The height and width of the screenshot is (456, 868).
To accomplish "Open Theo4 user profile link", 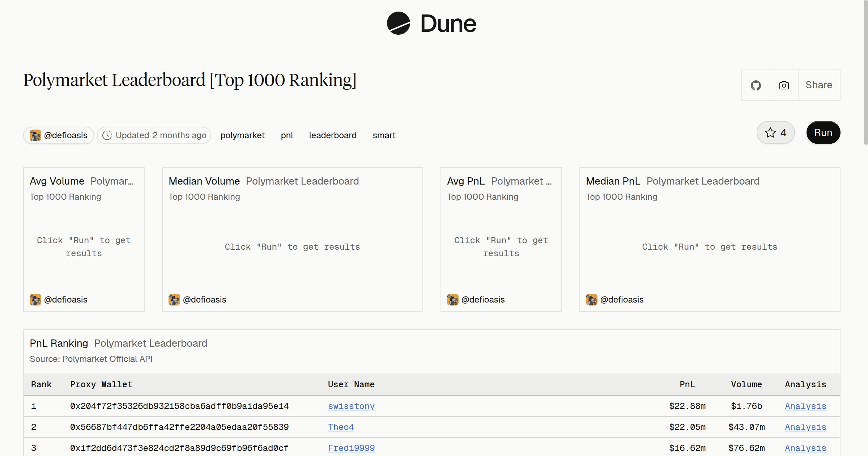I will tap(341, 427).
